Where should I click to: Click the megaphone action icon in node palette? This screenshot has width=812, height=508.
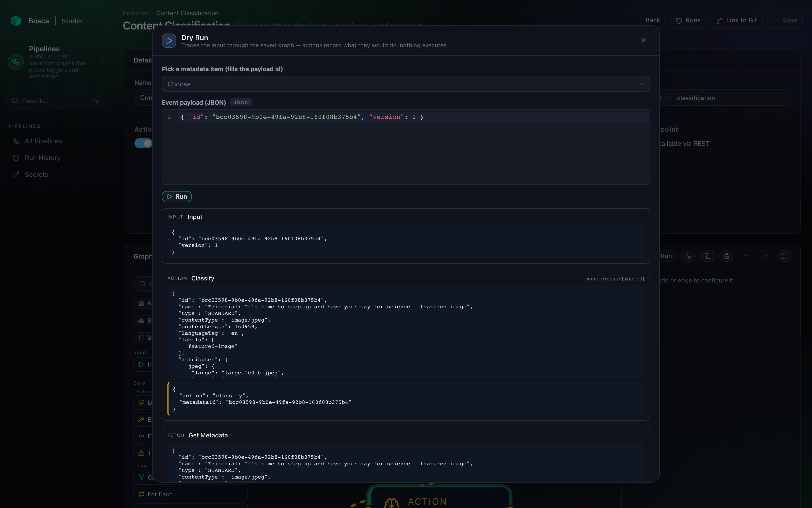[x=141, y=403]
